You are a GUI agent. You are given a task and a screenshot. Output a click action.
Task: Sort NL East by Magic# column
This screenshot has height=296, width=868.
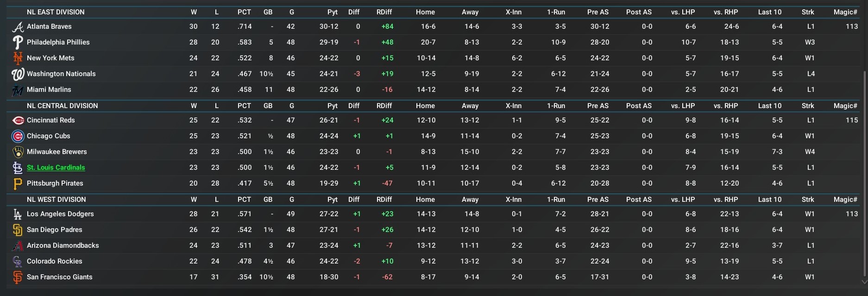(845, 12)
